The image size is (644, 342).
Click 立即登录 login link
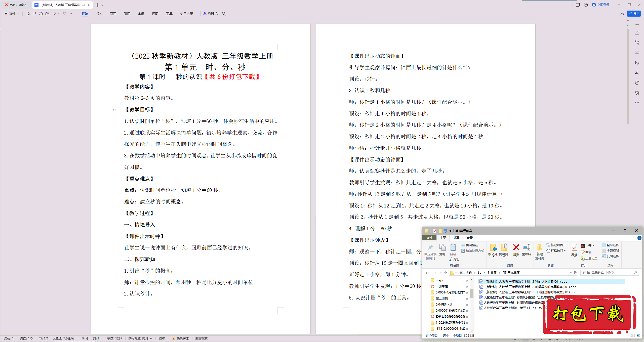coord(601,5)
